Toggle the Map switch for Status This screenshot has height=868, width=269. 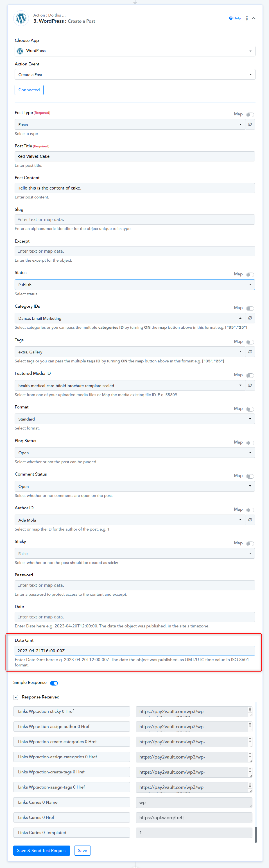250,275
